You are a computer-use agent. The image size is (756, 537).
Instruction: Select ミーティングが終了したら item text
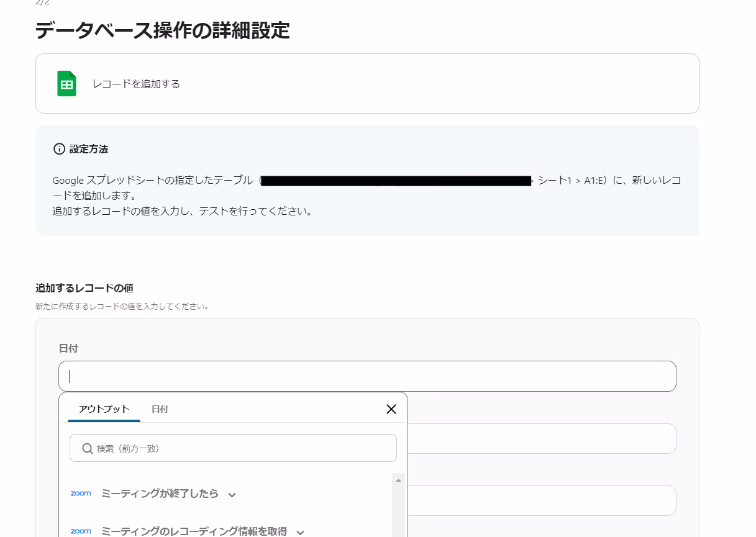click(x=160, y=494)
